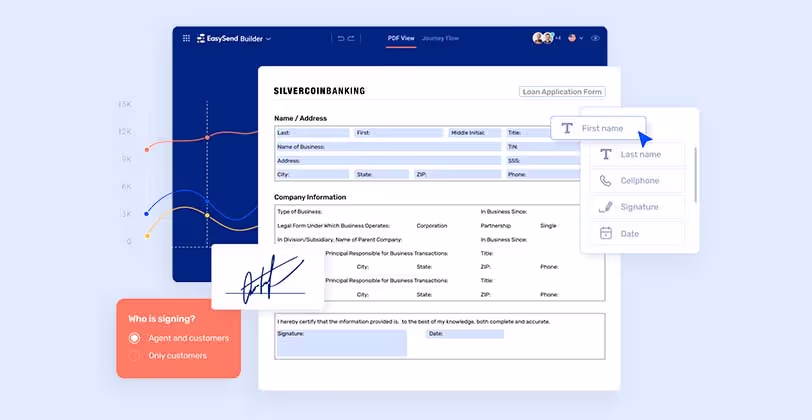Click the SILVERCOINBANKING heading
Screen dimensions: 812x420
[x=320, y=91]
